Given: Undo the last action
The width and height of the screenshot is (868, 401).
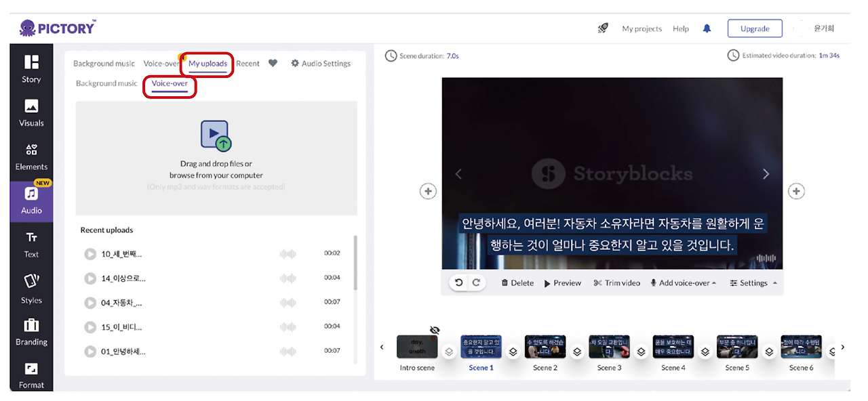Looking at the screenshot, I should [x=459, y=282].
